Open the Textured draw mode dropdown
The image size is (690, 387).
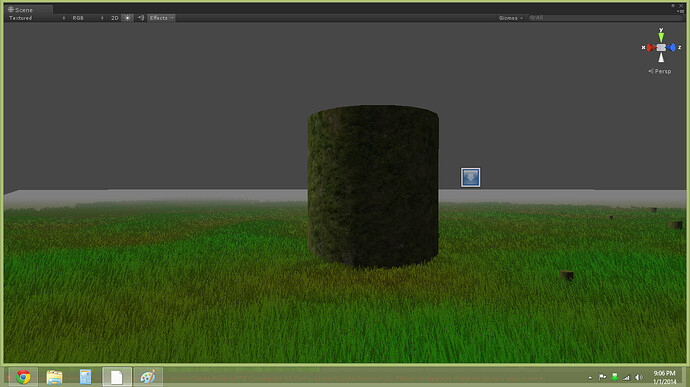click(x=37, y=18)
